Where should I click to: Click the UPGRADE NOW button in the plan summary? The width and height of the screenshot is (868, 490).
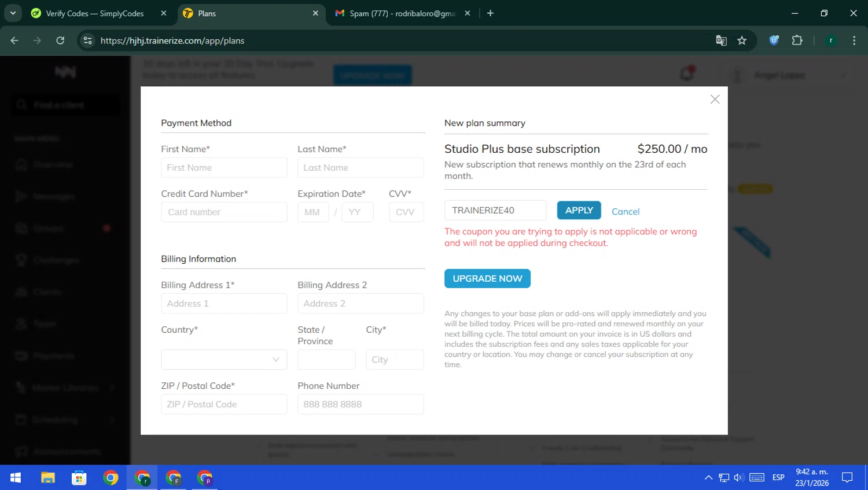(487, 279)
